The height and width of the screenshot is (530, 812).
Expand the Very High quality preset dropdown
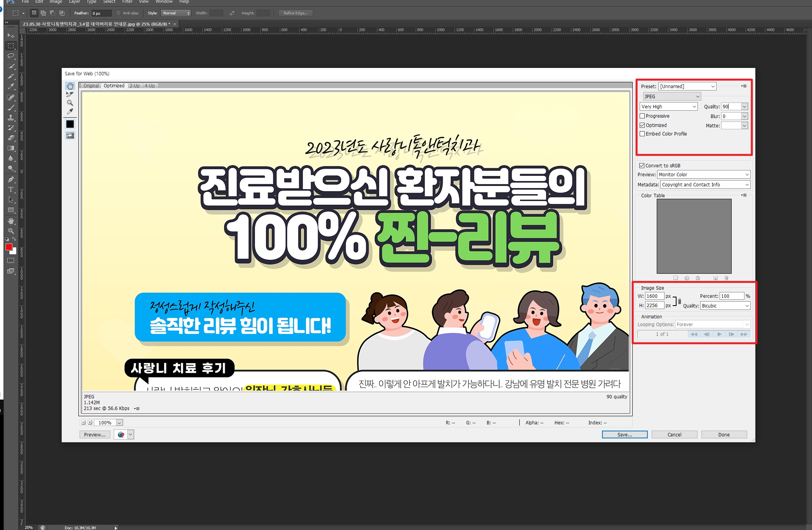click(668, 106)
